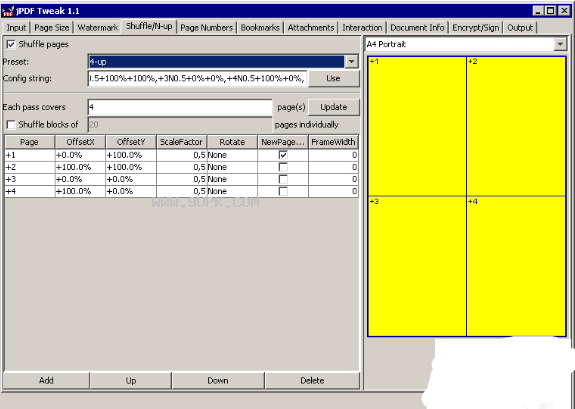Select the +4 page cell in table

[x=30, y=191]
